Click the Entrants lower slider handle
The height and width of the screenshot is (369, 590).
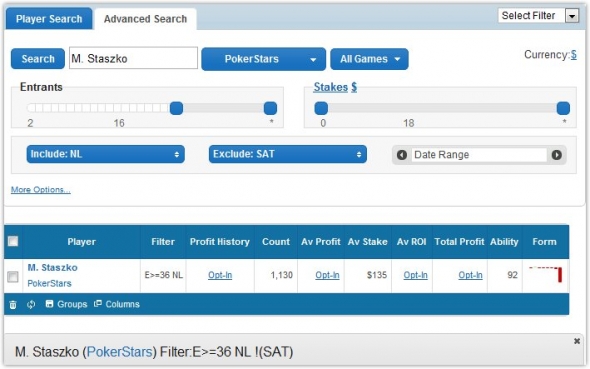click(176, 108)
